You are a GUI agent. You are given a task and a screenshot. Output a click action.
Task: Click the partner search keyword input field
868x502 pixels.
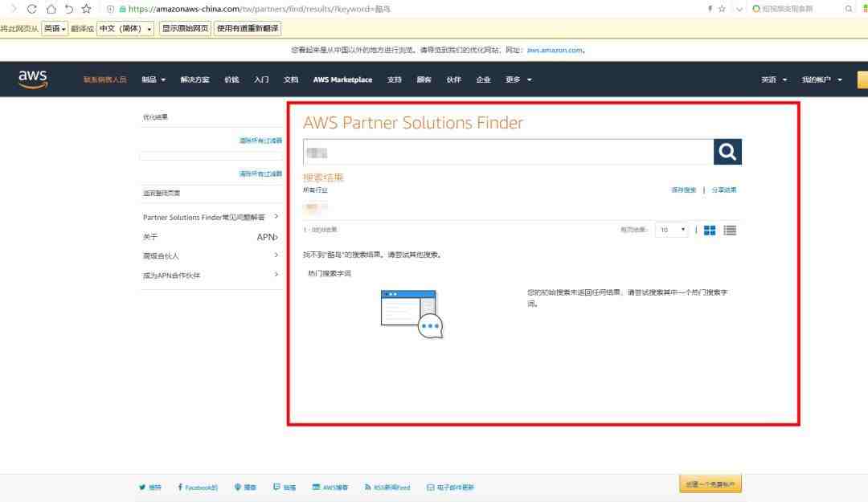(x=508, y=152)
